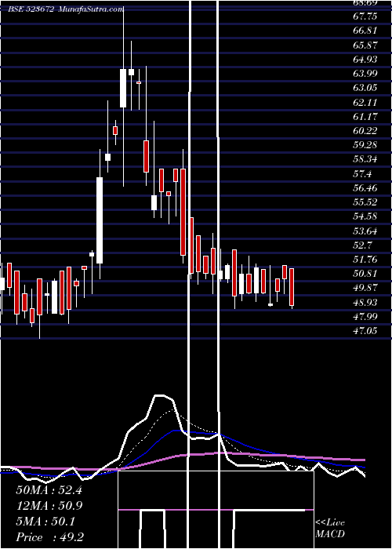
Task: Click the <<Live MACD label
Action: coord(330,529)
